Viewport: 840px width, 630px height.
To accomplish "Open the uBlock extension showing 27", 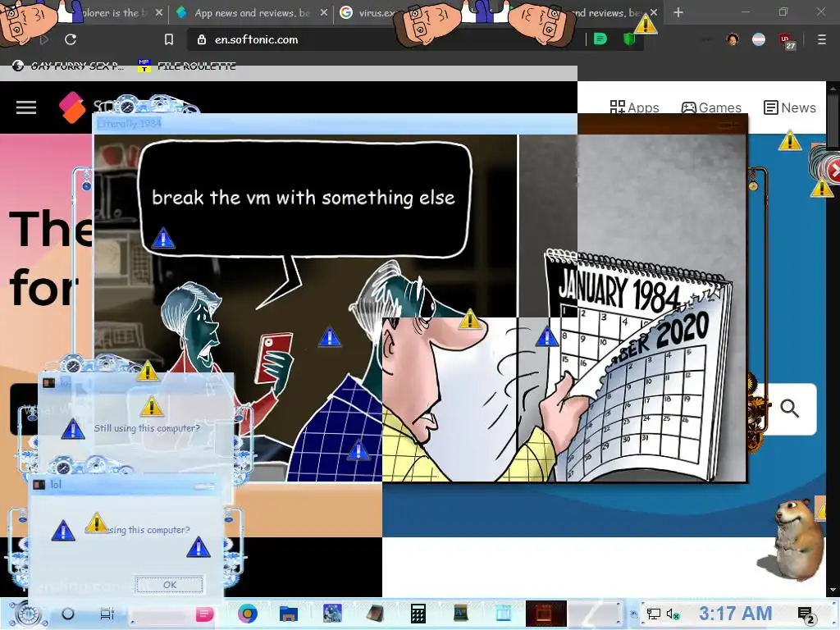I will 787,41.
